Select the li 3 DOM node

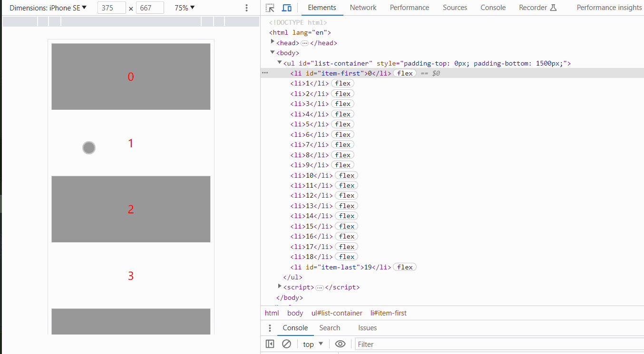click(x=310, y=104)
